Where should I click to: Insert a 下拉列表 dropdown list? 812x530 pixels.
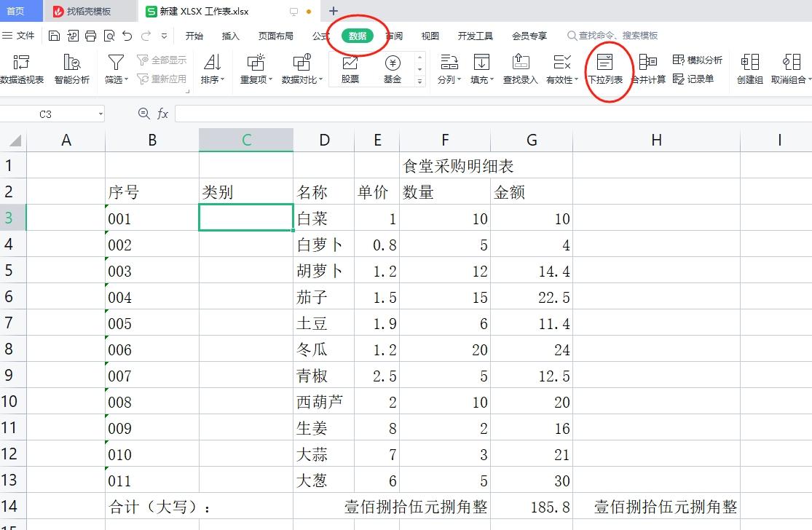605,69
